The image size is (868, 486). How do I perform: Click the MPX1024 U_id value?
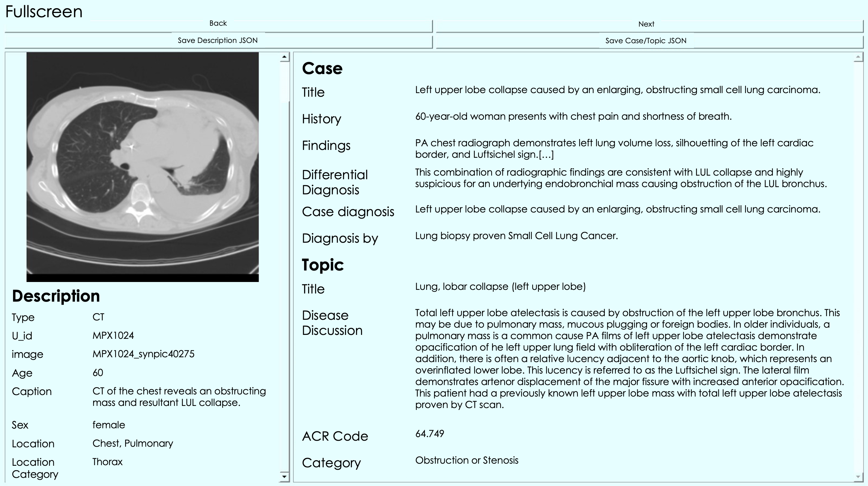tap(113, 336)
